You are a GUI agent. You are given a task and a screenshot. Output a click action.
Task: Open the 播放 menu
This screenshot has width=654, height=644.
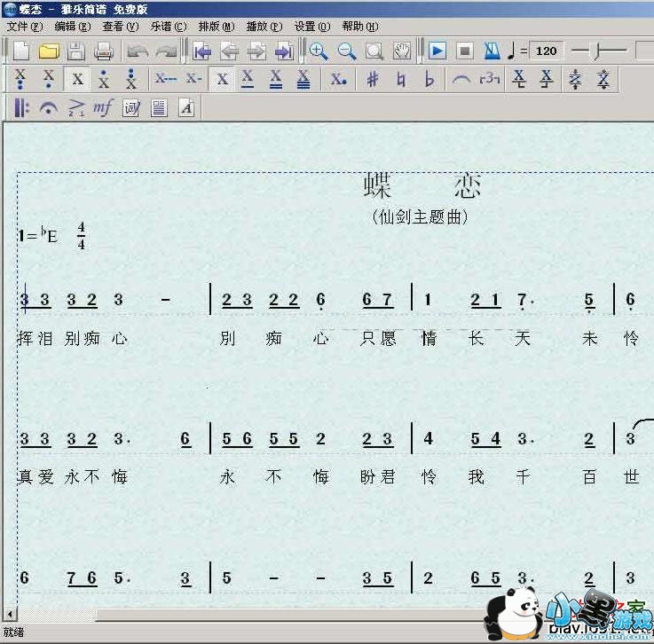pyautogui.click(x=264, y=27)
